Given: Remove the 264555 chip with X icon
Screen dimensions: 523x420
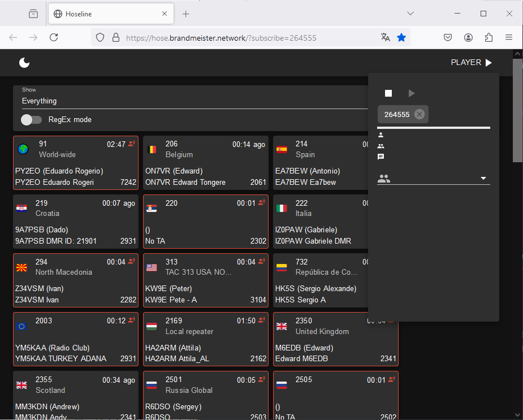Looking at the screenshot, I should (x=419, y=114).
